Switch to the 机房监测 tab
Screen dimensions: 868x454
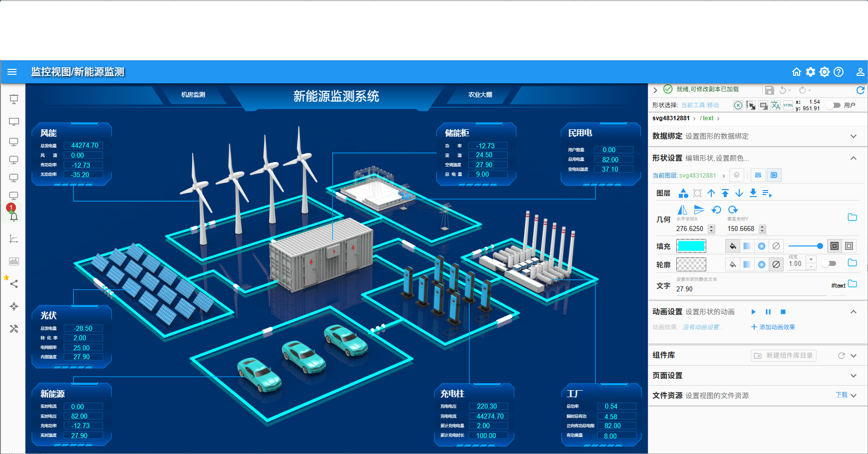[x=193, y=95]
